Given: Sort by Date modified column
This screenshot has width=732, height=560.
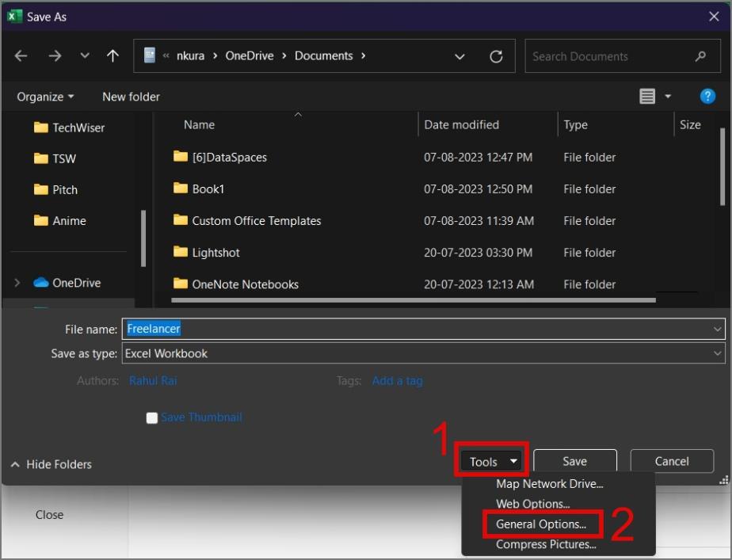Looking at the screenshot, I should pos(461,124).
